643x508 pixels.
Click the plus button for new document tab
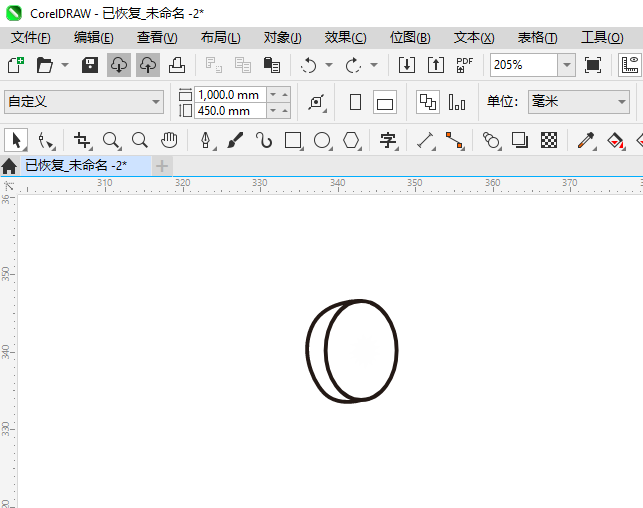pos(162,166)
